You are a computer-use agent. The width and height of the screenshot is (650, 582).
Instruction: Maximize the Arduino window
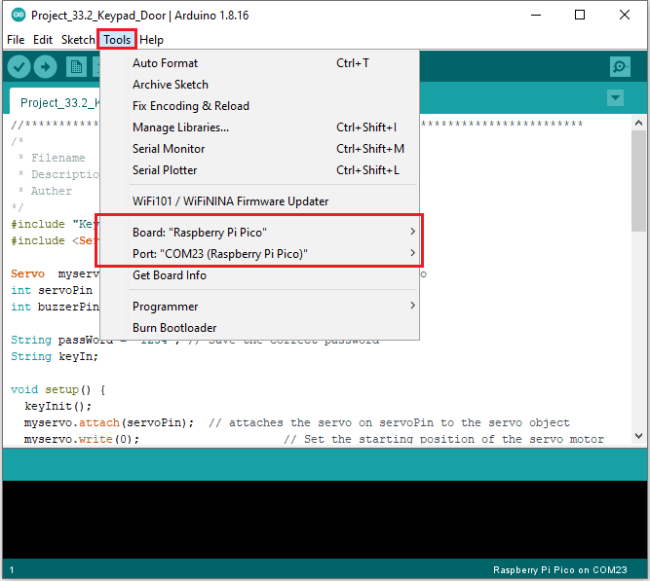pyautogui.click(x=580, y=15)
